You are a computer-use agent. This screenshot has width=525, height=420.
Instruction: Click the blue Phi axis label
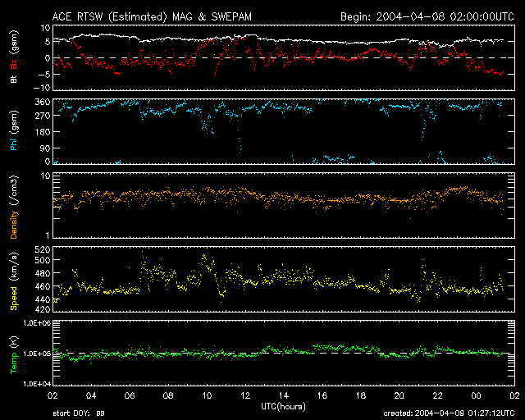(x=14, y=146)
